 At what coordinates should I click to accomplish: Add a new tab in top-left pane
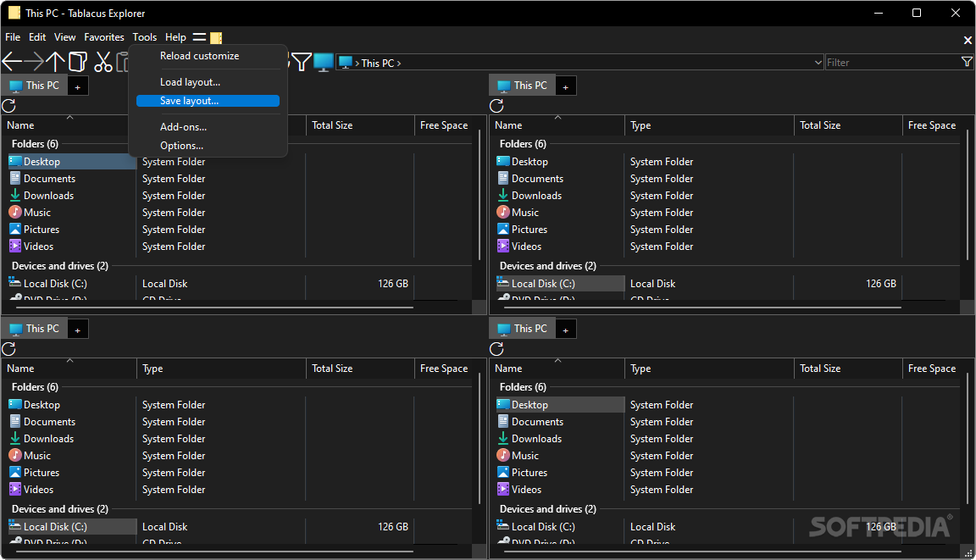coord(78,86)
